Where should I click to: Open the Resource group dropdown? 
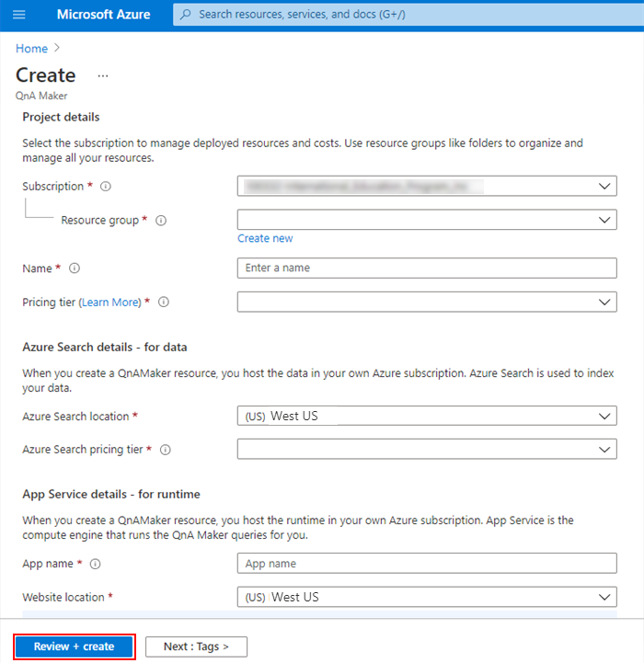(x=427, y=220)
